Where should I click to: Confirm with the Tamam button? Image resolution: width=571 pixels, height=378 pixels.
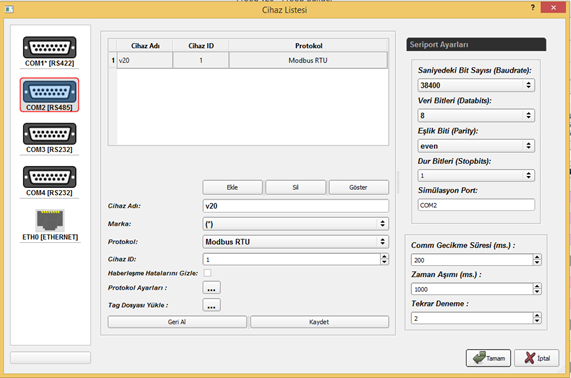coord(488,358)
